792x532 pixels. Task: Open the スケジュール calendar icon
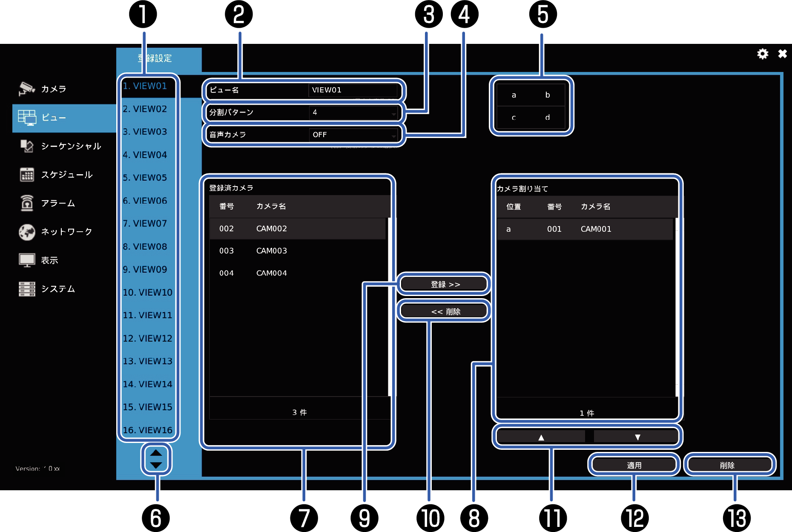[27, 175]
